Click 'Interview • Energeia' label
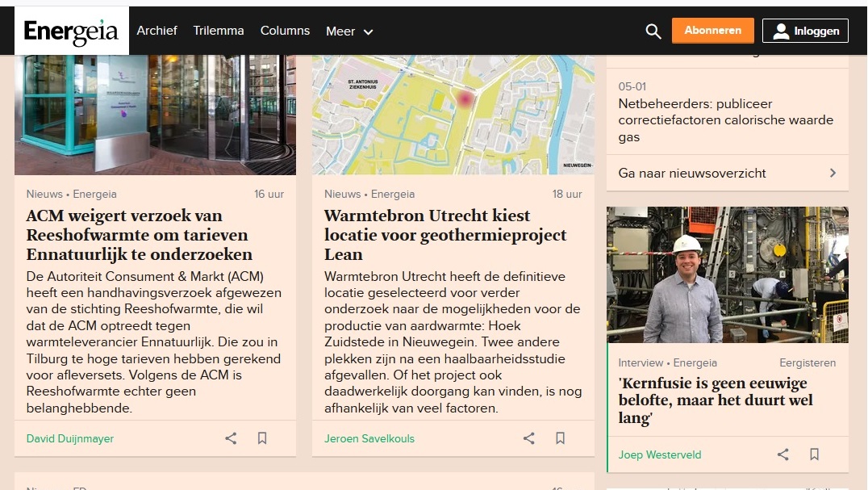The width and height of the screenshot is (868, 490). pyautogui.click(x=668, y=363)
